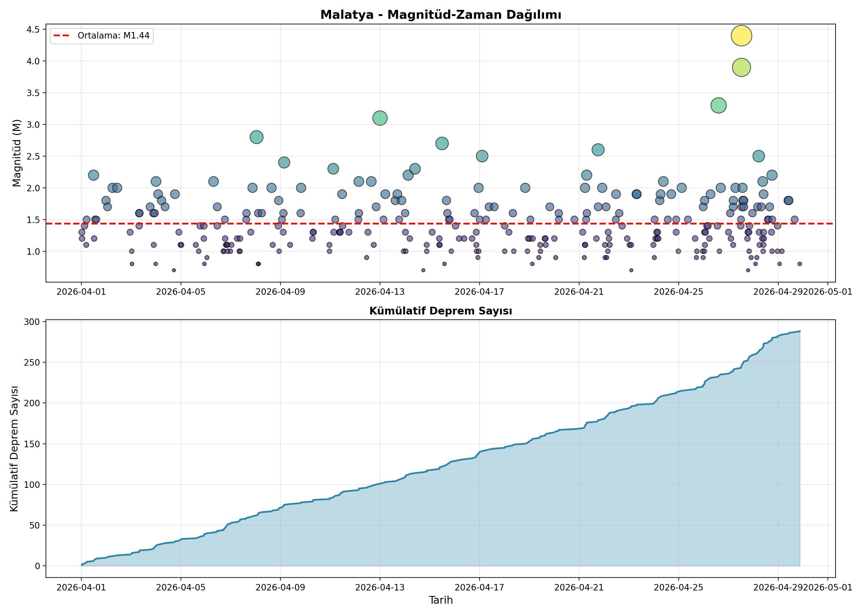Click the 2026-04-09 tick on bottom chart
The height and width of the screenshot is (616, 863).
click(280, 588)
